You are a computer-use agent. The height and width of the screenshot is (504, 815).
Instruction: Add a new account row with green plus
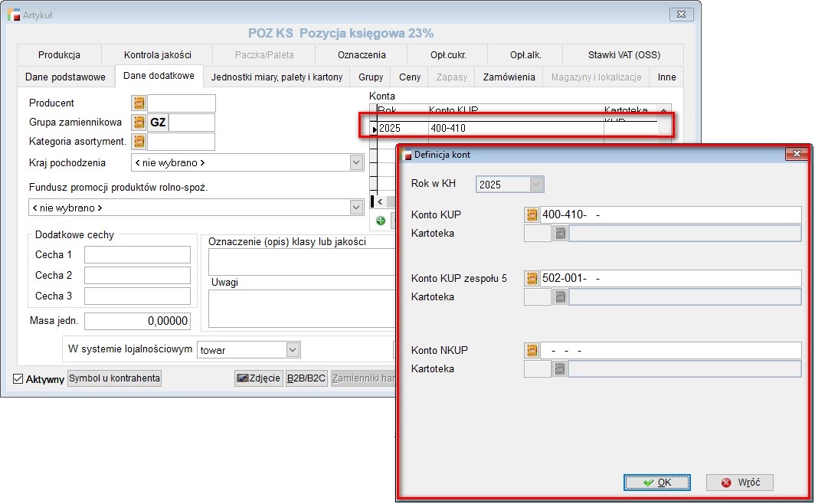tap(381, 221)
